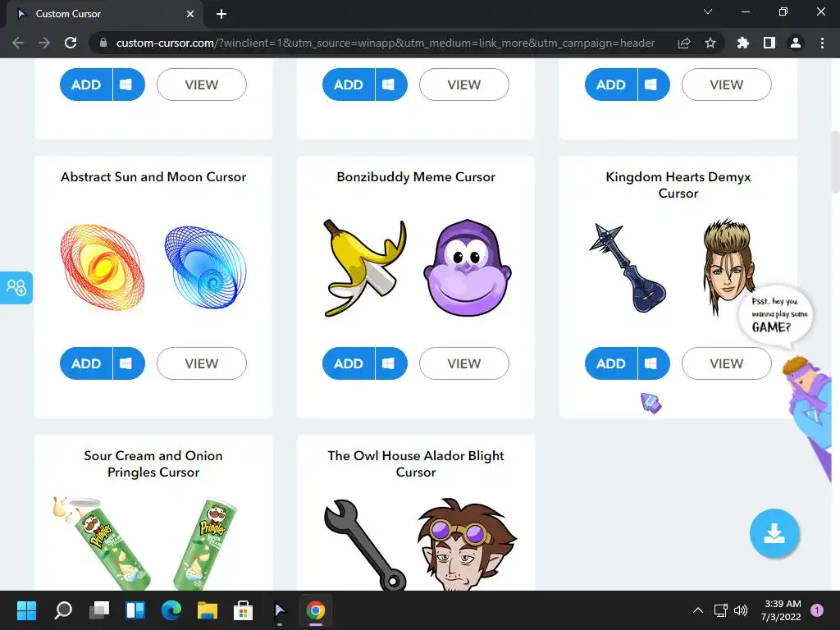
Task: Select Alador Blight face pointer image
Action: click(467, 544)
